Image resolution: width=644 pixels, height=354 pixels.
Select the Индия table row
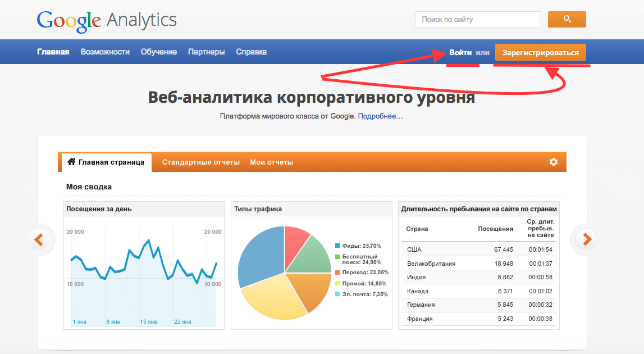[479, 277]
